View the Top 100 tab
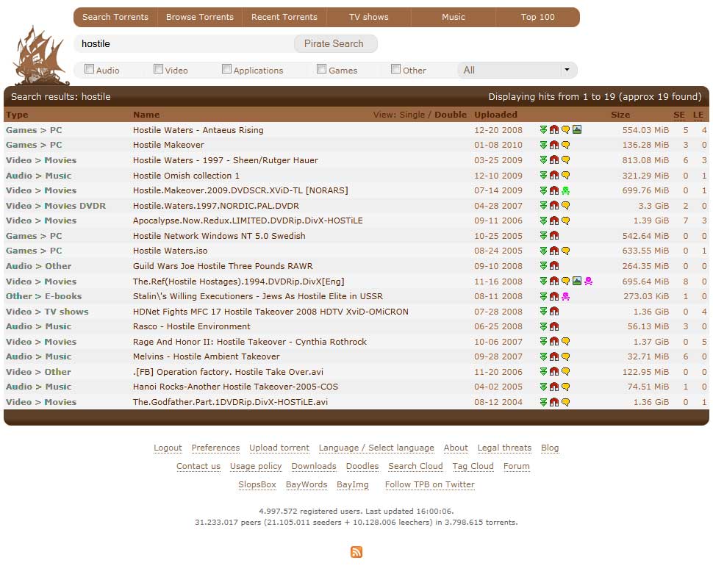Viewport: 713px width, 588px height. tap(537, 18)
